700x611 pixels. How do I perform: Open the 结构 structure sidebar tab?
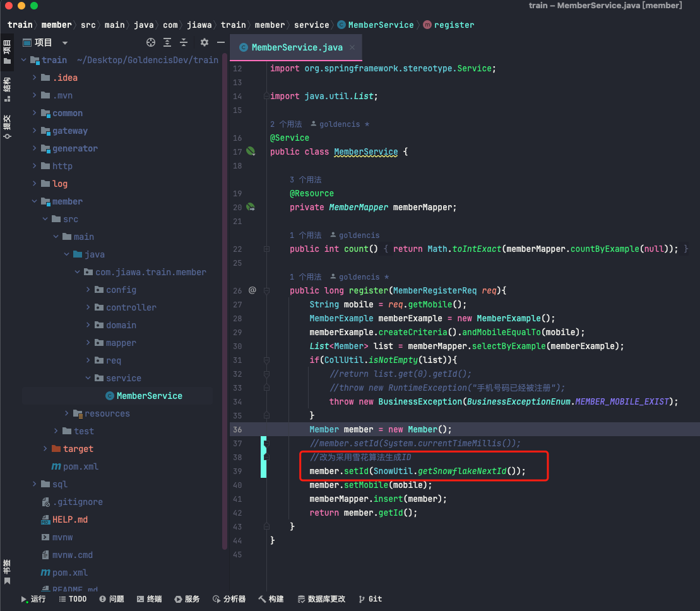point(7,89)
